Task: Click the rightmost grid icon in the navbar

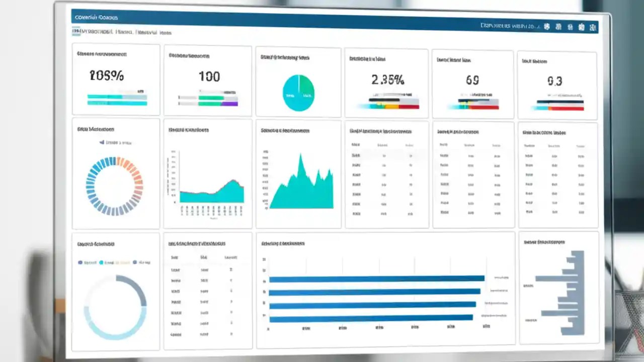Action: click(x=594, y=28)
